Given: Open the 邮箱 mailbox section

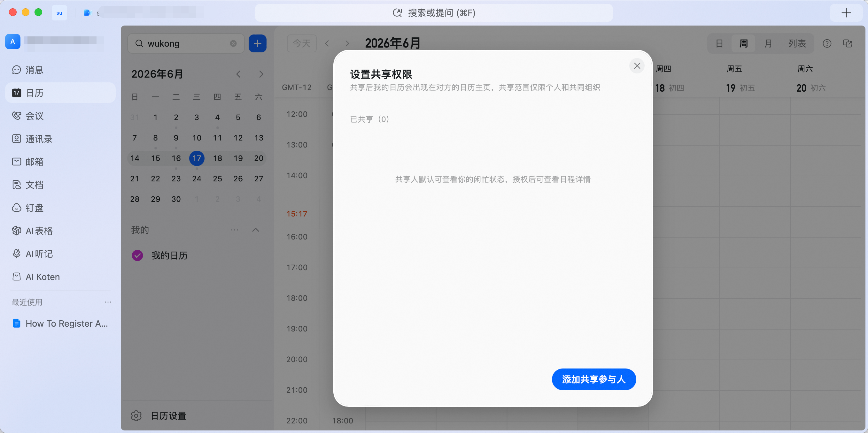Looking at the screenshot, I should coord(60,162).
